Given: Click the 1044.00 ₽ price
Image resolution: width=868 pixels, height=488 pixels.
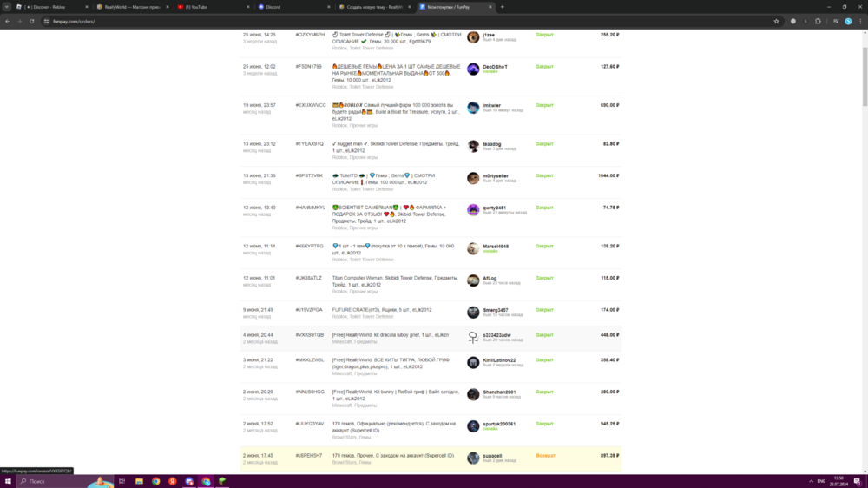Looking at the screenshot, I should tap(608, 175).
